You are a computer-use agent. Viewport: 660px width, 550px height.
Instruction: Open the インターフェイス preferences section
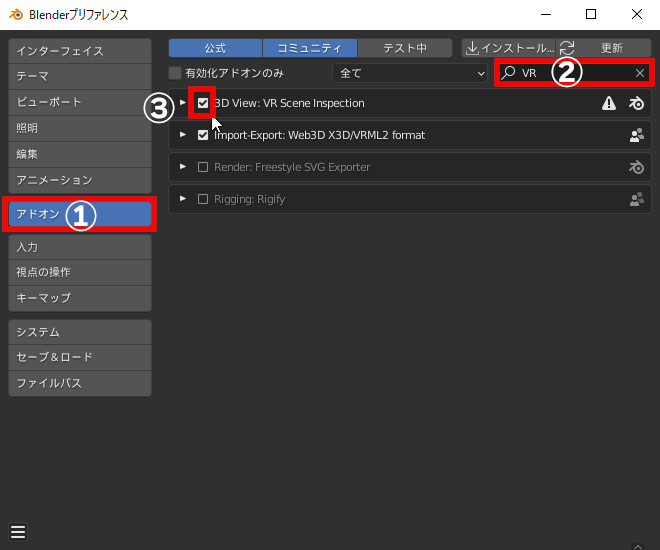80,51
